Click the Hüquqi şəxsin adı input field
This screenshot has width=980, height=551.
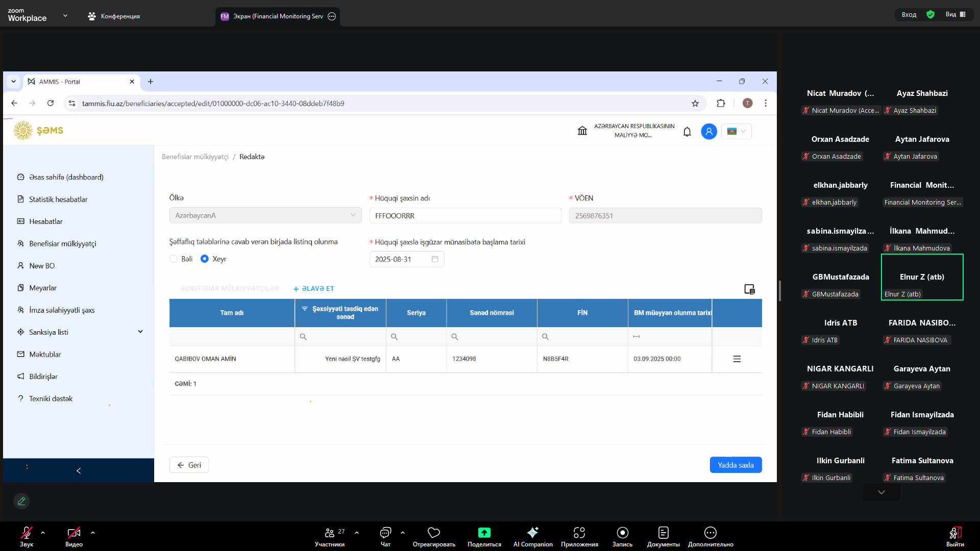click(x=464, y=216)
